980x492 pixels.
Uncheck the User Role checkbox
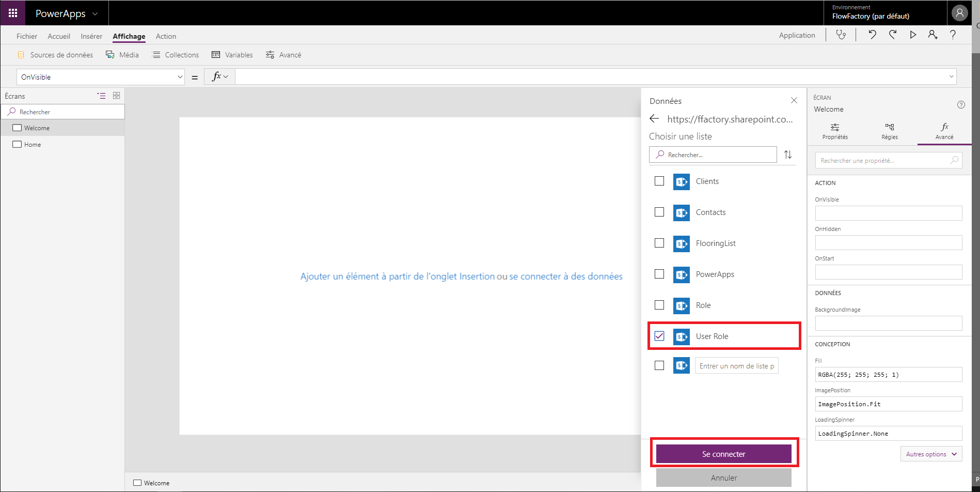coord(659,336)
